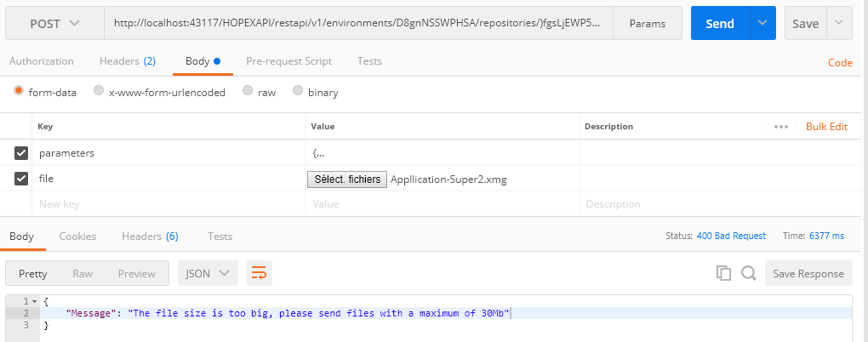This screenshot has height=342, width=868.
Task: Click the Sélect. fichiers file button
Action: [346, 179]
